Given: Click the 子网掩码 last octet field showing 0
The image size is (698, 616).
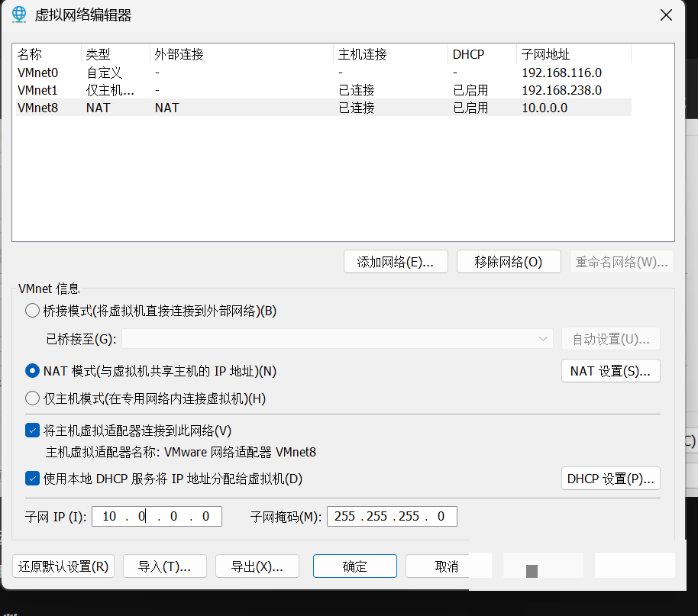Looking at the screenshot, I should click(x=441, y=516).
